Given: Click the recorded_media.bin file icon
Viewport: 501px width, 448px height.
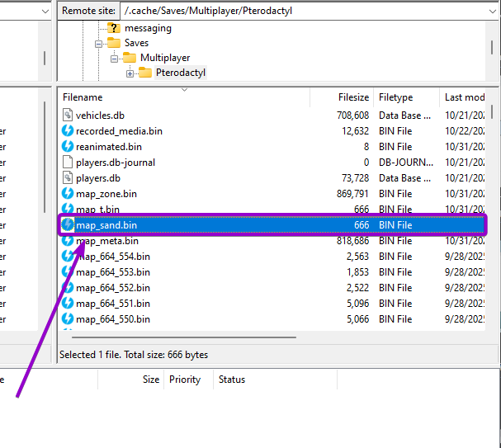Looking at the screenshot, I should click(x=68, y=130).
